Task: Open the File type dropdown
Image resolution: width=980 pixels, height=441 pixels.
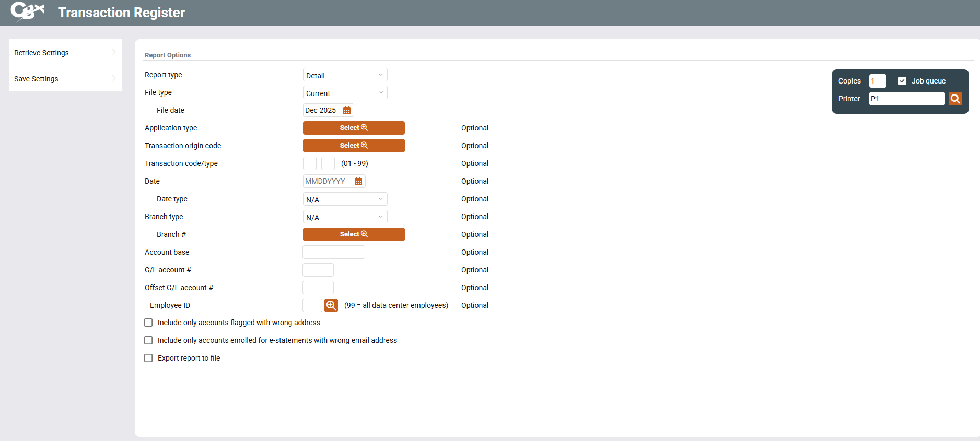Action: [345, 93]
